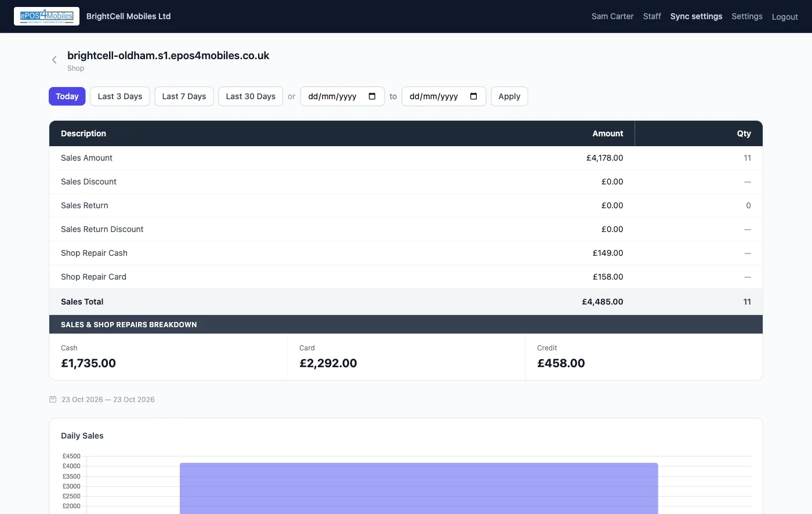812x514 pixels.
Task: Select the Shop Repair Cash row label
Action: [x=94, y=253]
